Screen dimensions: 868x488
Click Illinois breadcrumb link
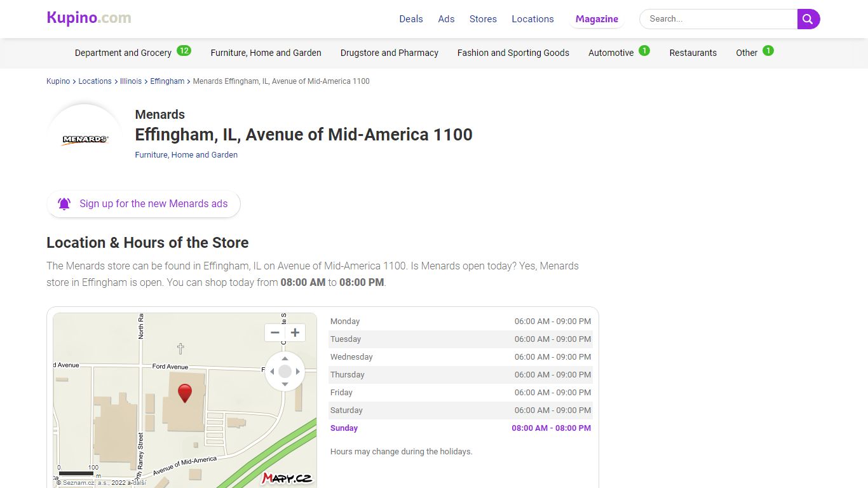131,81
